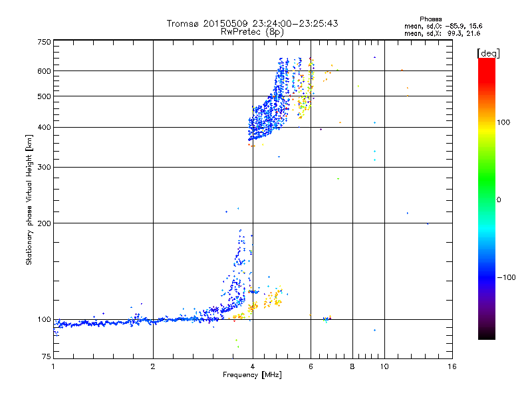532x399 pixels.
Task: Click the '10' frequency axis tick label
Action: pos(384,366)
